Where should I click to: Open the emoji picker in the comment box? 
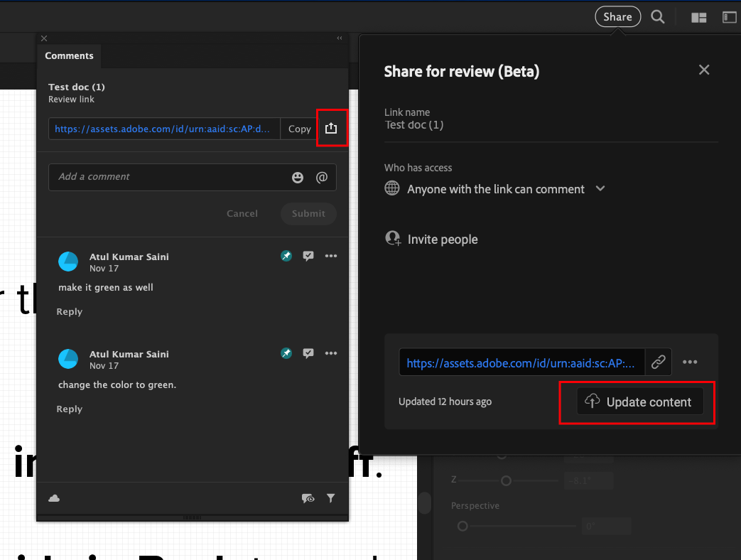(298, 177)
